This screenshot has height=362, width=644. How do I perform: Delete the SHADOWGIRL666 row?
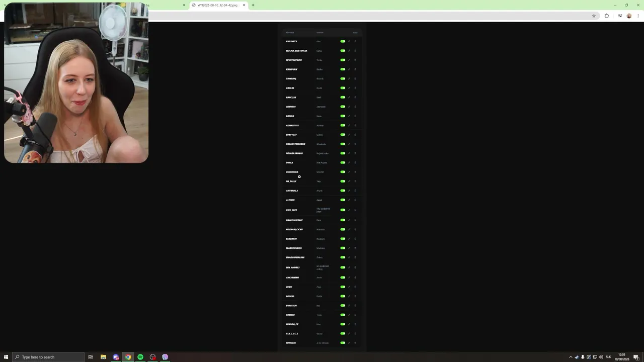(x=355, y=257)
